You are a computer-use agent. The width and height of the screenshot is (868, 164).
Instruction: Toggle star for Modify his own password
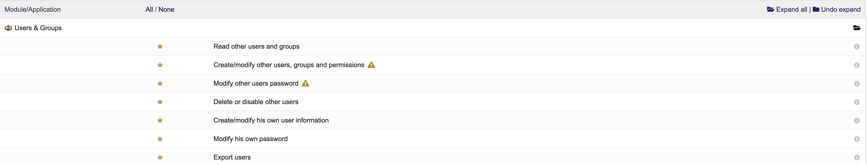[x=160, y=139]
